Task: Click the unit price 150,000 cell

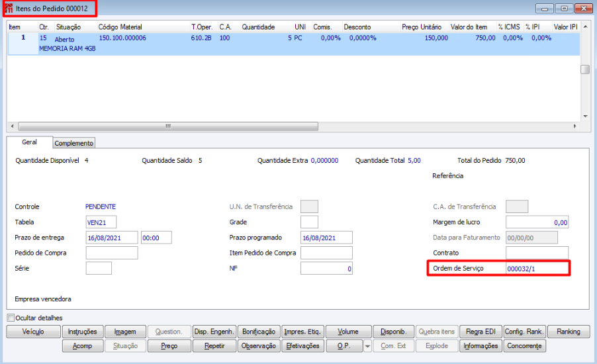Action: pyautogui.click(x=436, y=38)
